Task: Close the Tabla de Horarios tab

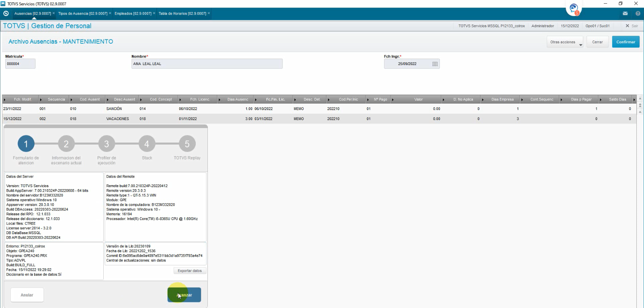Action: (209, 13)
